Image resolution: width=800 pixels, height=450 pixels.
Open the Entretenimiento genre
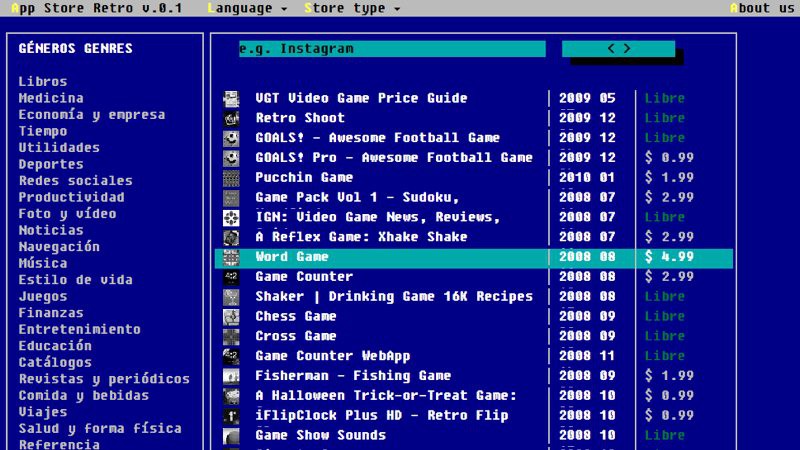point(80,329)
